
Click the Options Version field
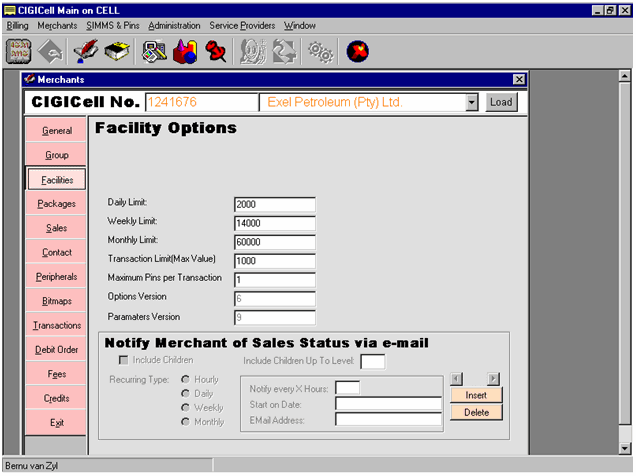tap(275, 299)
